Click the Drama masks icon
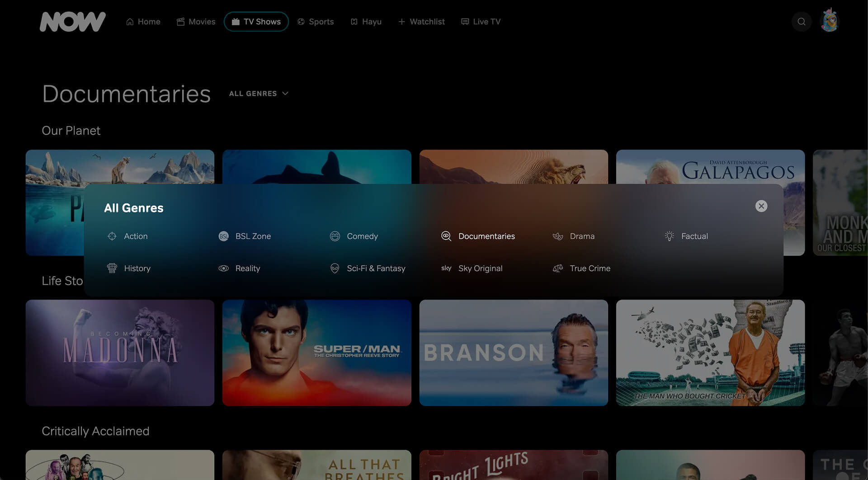The height and width of the screenshot is (480, 868). pyautogui.click(x=558, y=236)
